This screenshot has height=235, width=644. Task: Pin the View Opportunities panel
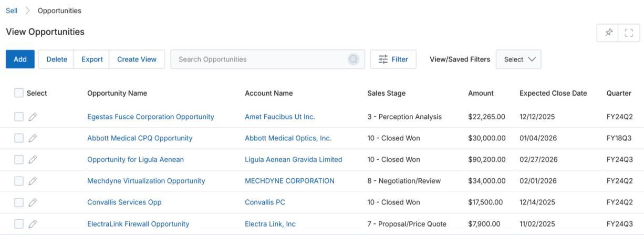[x=608, y=33]
